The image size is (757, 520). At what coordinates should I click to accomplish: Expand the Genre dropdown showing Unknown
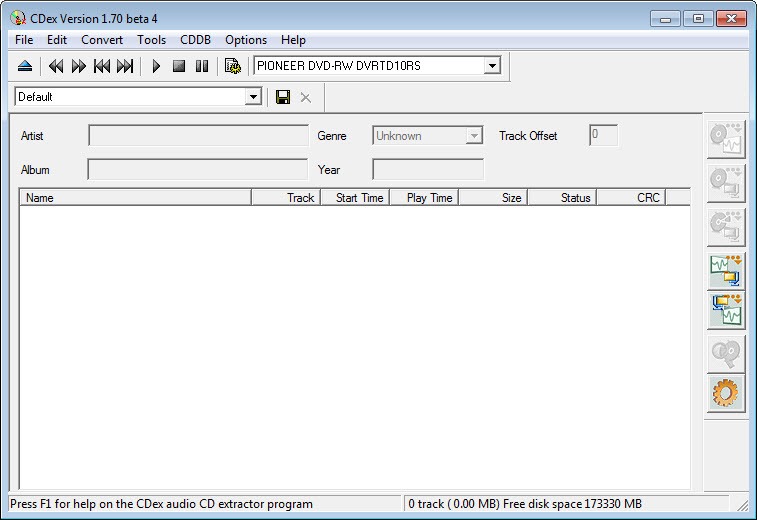point(474,136)
